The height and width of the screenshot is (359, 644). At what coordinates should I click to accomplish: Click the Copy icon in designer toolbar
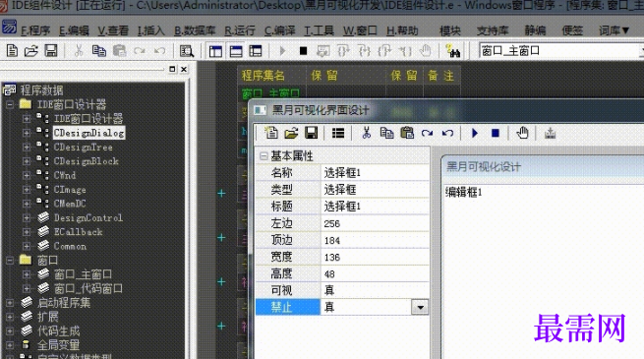pyautogui.click(x=386, y=133)
